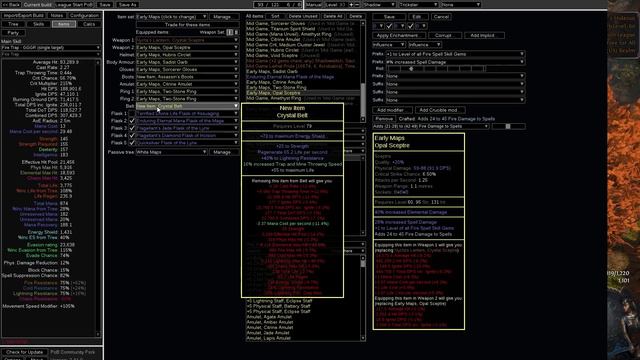Uncheck the Flask 3 checkbox
Viewport: 640px width, 360px height.
point(131,128)
